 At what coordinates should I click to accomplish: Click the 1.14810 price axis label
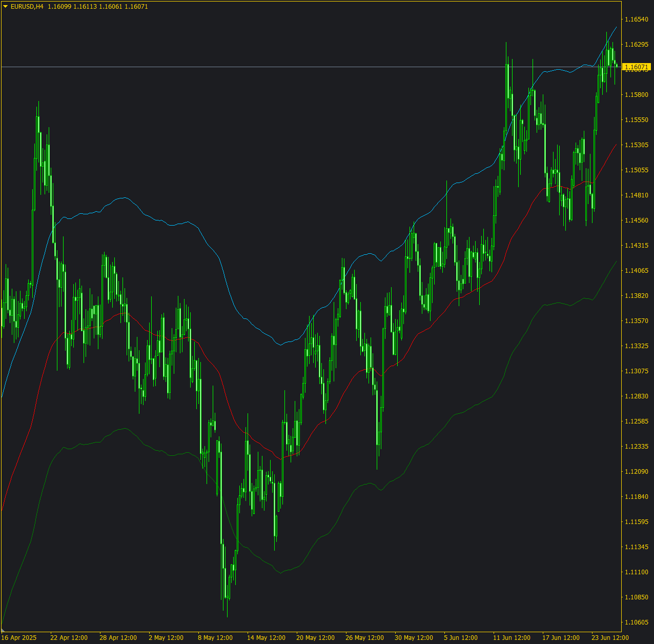coord(637,195)
